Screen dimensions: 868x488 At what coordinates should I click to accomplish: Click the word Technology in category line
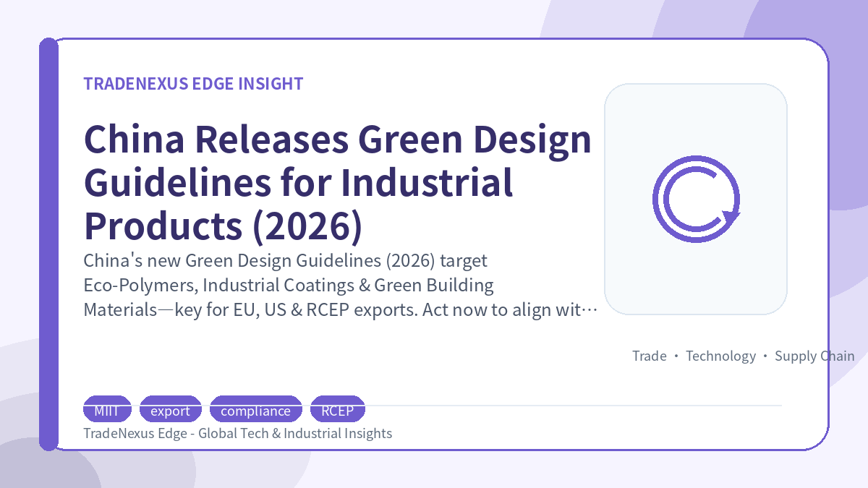point(720,356)
